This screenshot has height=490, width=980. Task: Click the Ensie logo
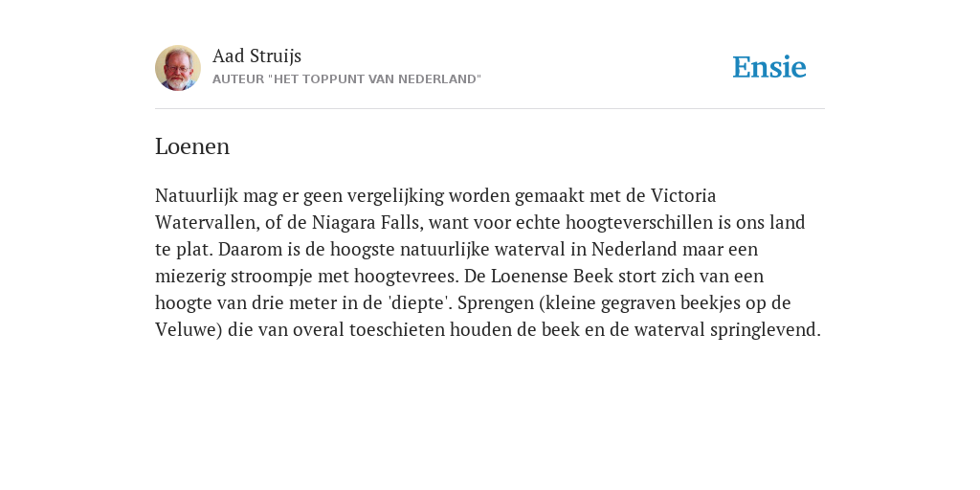(x=769, y=67)
